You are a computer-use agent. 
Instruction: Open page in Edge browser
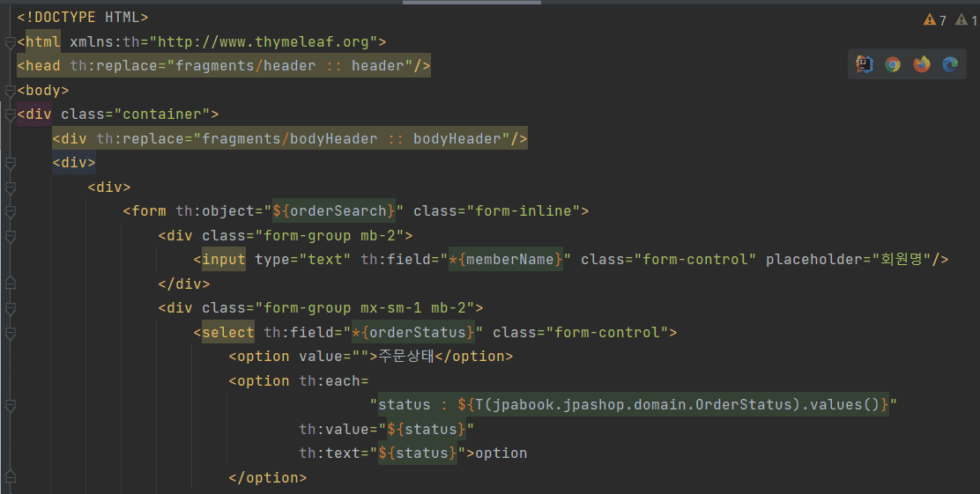(950, 64)
